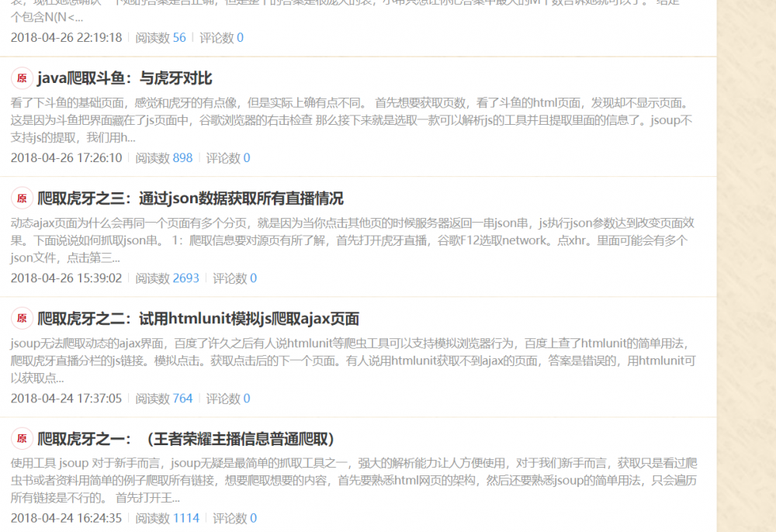Click summary starting '动态ajax页面为什么'
Image resolution: width=776 pixels, height=532 pixels.
352,240
